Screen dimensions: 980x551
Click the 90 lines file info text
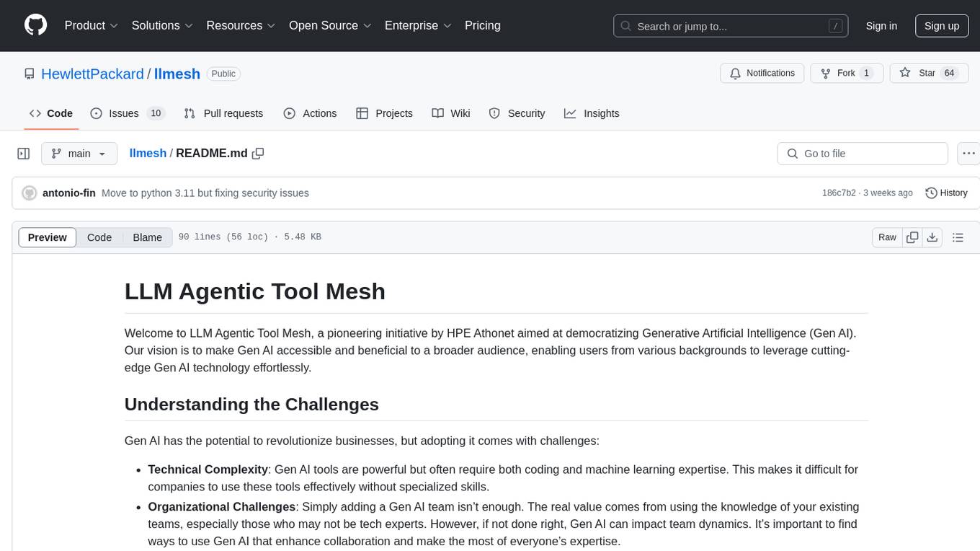pyautogui.click(x=249, y=237)
